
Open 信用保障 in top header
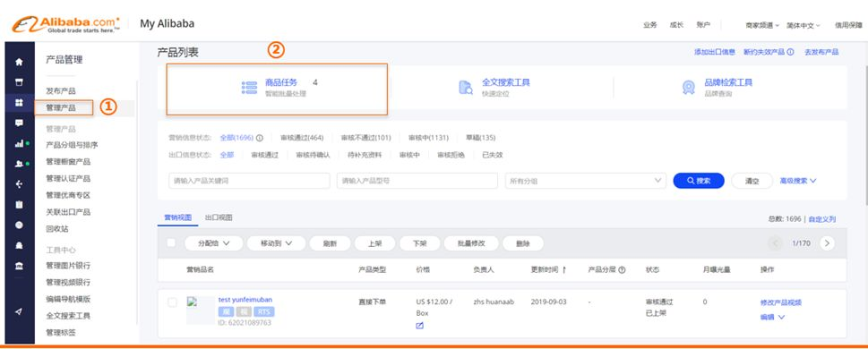(848, 25)
